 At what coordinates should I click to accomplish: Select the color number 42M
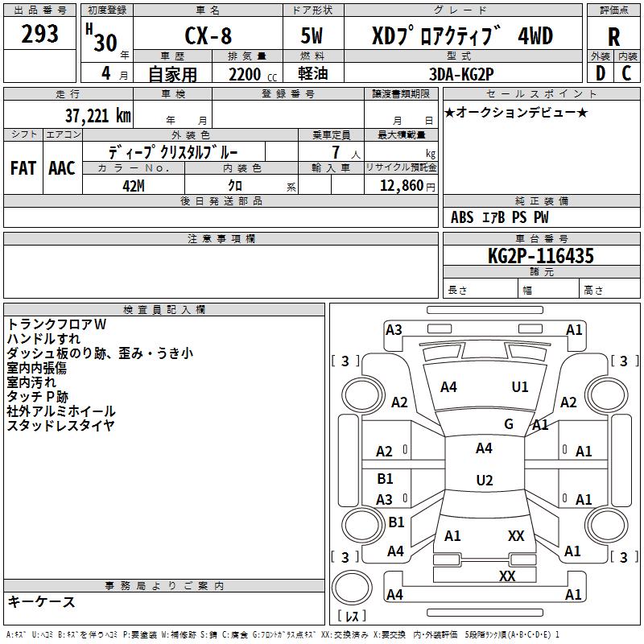pos(134,186)
